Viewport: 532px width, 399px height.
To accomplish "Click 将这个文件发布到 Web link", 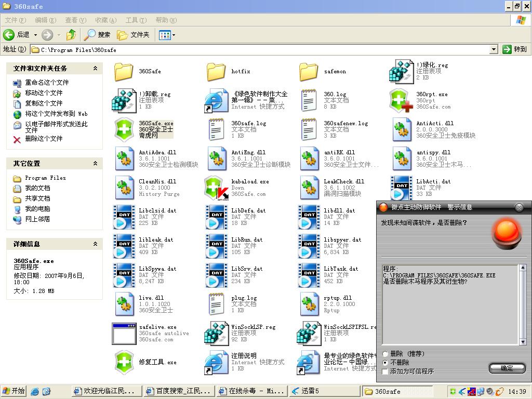I will tap(56, 114).
